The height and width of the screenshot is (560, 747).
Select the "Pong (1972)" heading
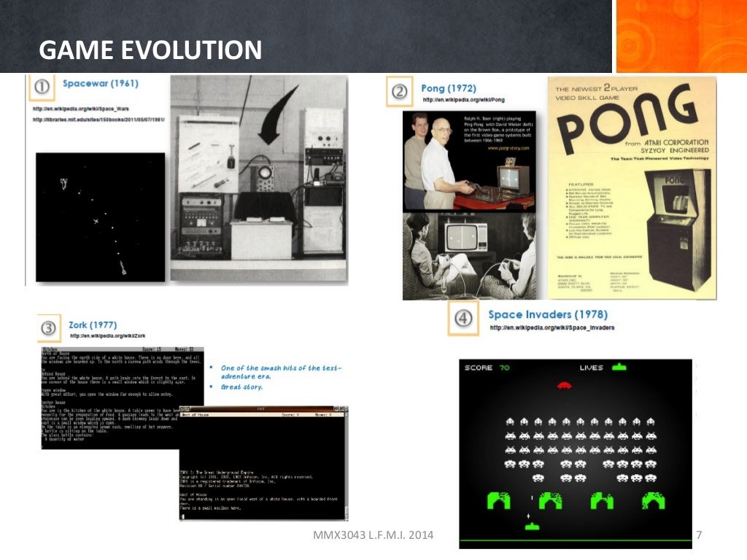[x=449, y=88]
